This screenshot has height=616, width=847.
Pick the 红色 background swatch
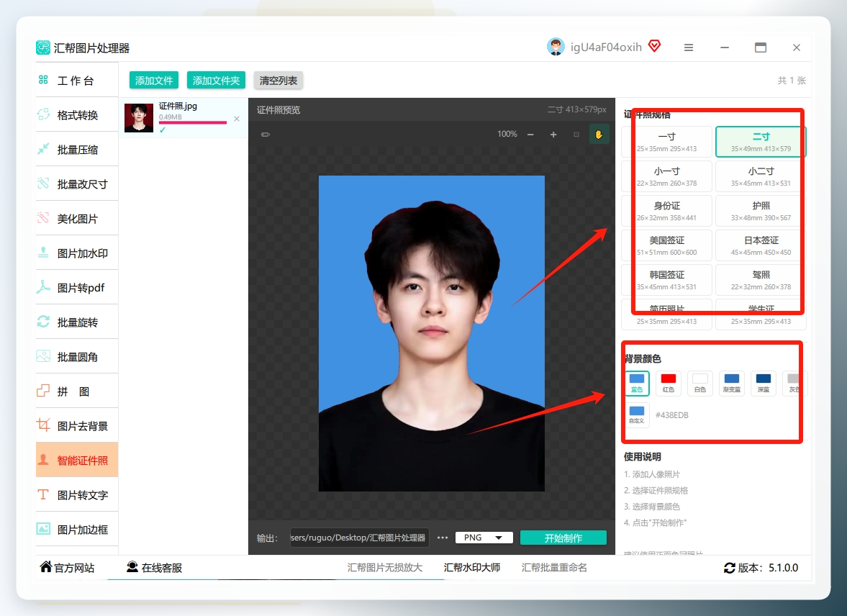[x=669, y=383]
